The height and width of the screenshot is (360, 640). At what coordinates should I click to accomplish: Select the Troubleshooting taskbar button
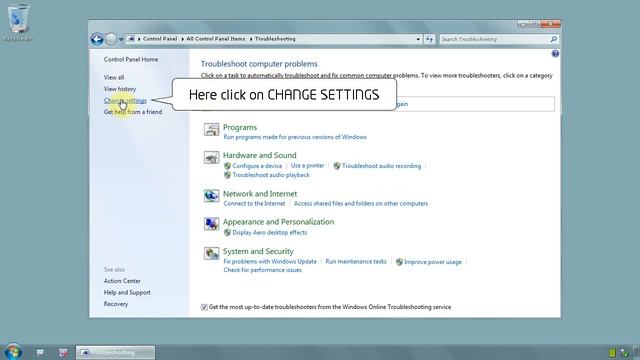[x=116, y=352]
